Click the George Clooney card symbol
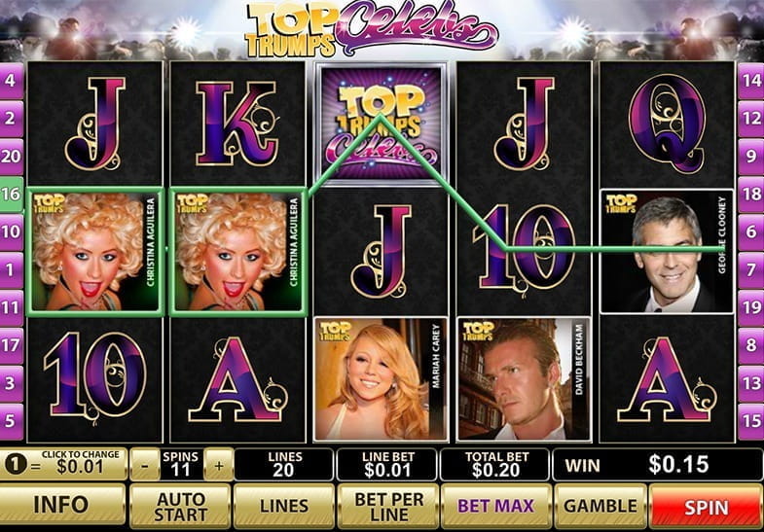This screenshot has width=764, height=532. pos(667,251)
